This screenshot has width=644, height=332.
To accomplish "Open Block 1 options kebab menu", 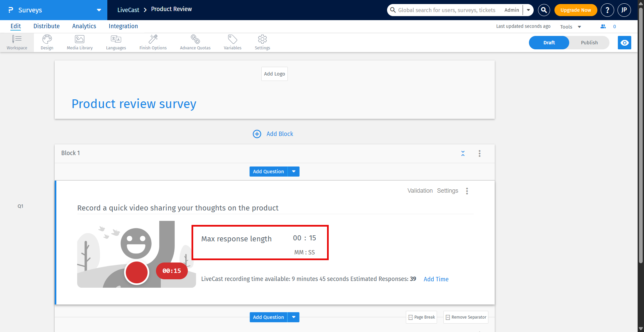I will [479, 153].
